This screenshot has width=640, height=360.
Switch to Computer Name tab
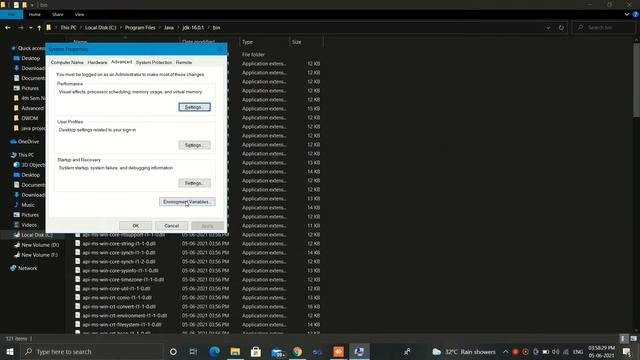pyautogui.click(x=67, y=62)
